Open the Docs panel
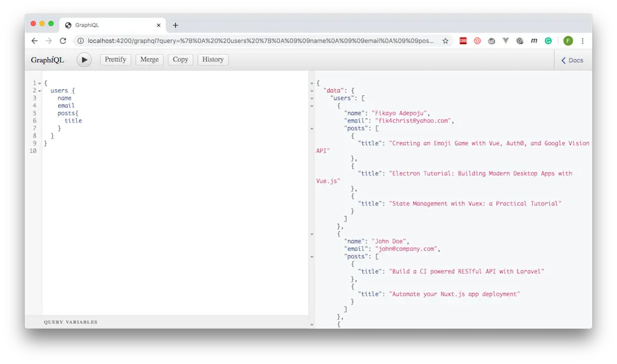 pos(571,60)
